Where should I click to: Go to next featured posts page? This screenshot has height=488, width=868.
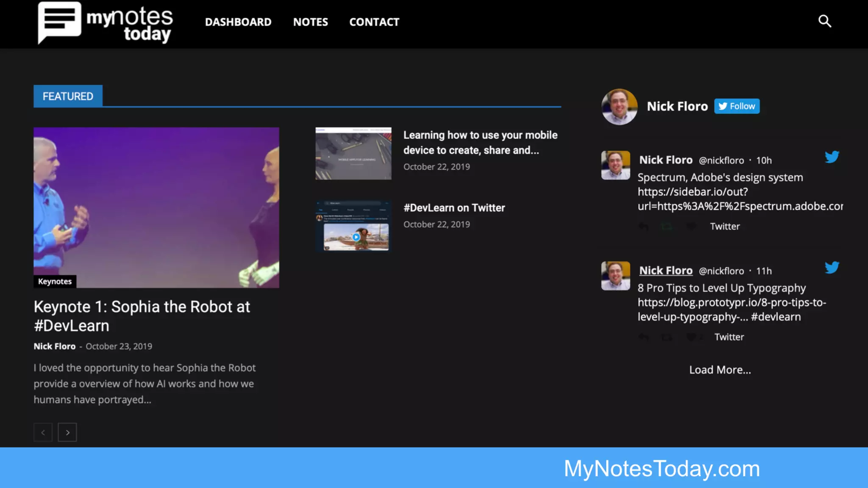coord(67,433)
